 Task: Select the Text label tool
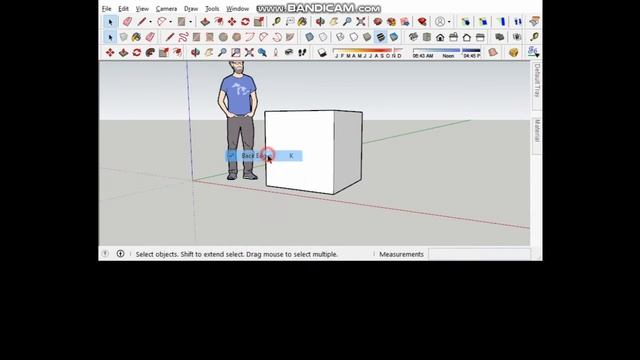pos(290,21)
